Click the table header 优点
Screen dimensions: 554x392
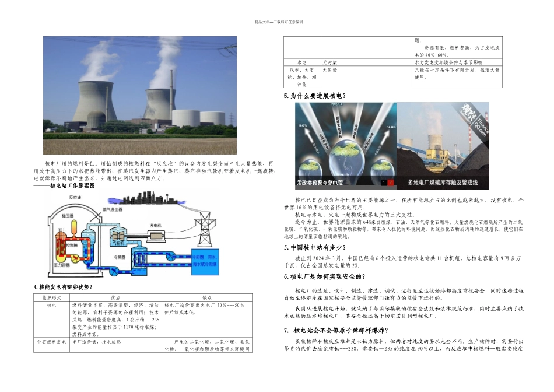(x=115, y=297)
